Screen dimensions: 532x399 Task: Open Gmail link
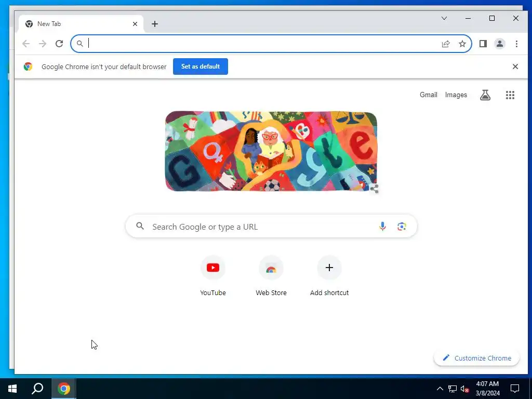point(429,95)
